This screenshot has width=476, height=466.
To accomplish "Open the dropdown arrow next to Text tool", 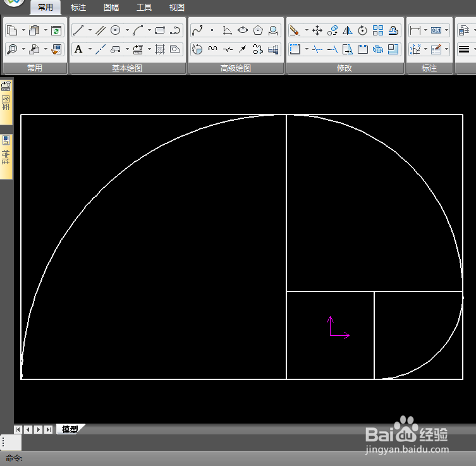I will coord(90,49).
